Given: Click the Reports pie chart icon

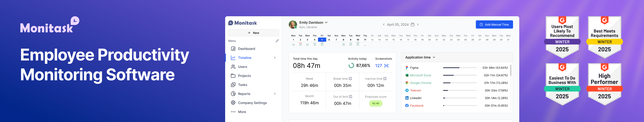Looking at the screenshot, I should coord(233,94).
